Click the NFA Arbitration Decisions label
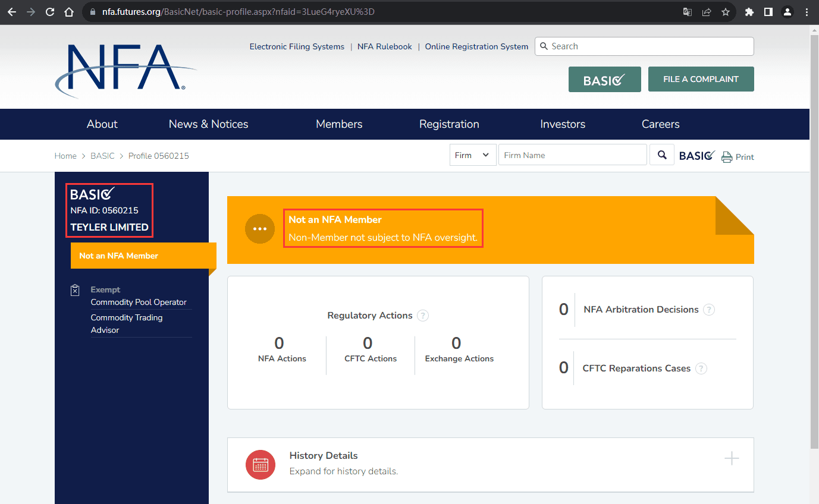This screenshot has height=504, width=819. (641, 310)
